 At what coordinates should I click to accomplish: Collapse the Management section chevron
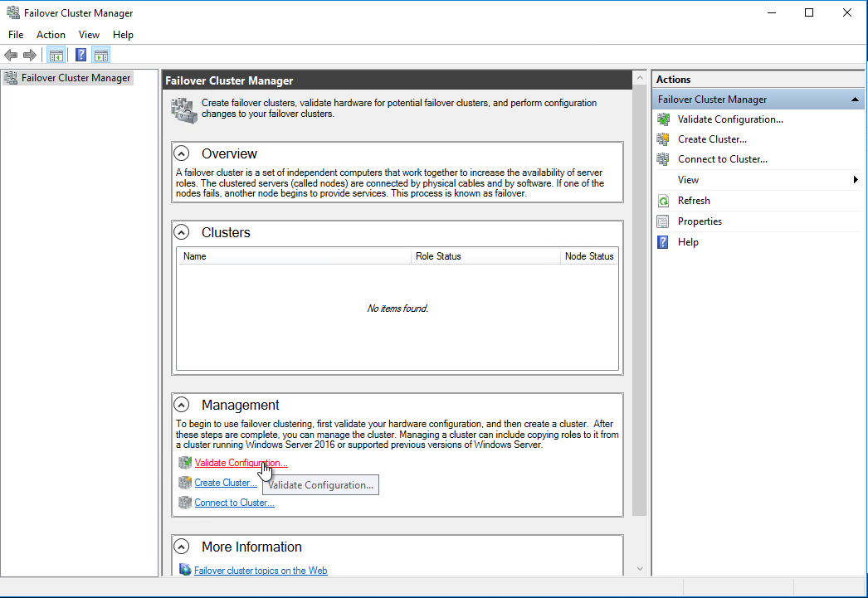tap(182, 405)
